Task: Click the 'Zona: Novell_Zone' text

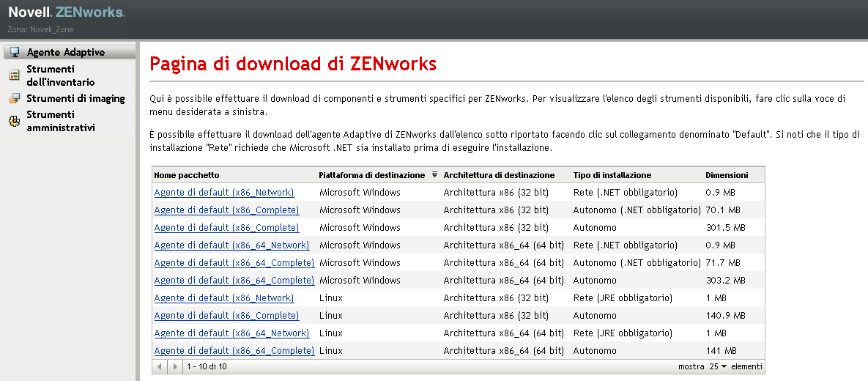Action: [40, 29]
